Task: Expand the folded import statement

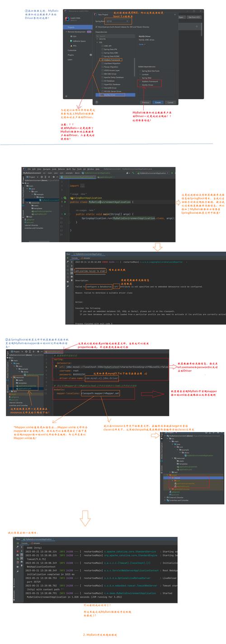Action: (82, 186)
